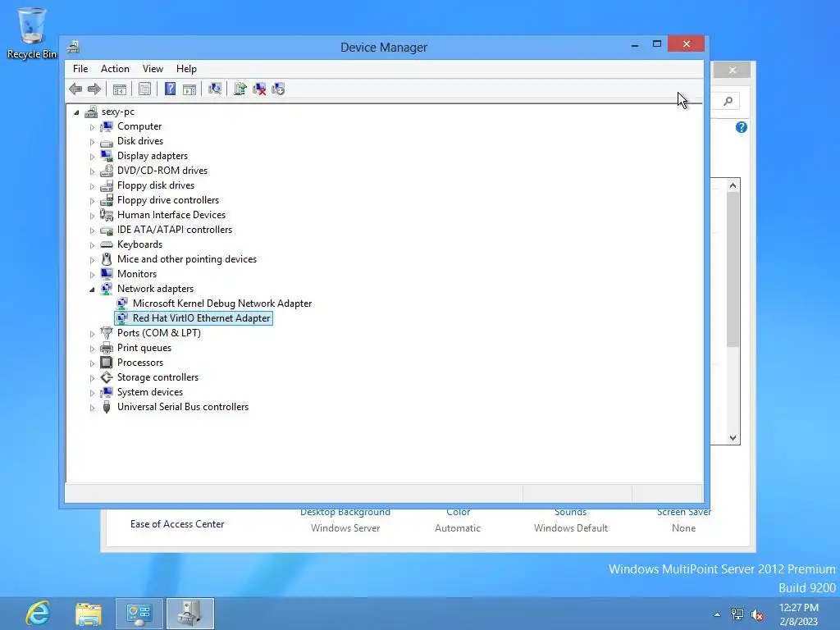Click the blue help icon in the background window
Viewport: 840px width, 630px height.
point(742,127)
